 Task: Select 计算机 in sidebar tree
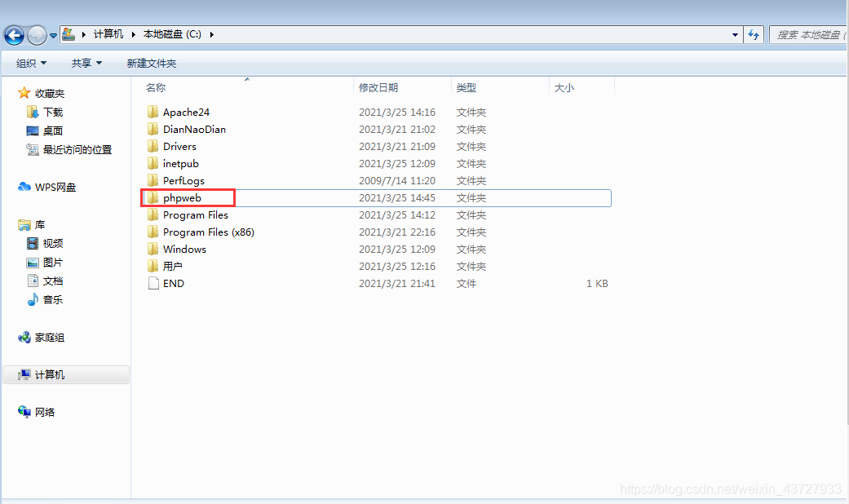coord(66,374)
